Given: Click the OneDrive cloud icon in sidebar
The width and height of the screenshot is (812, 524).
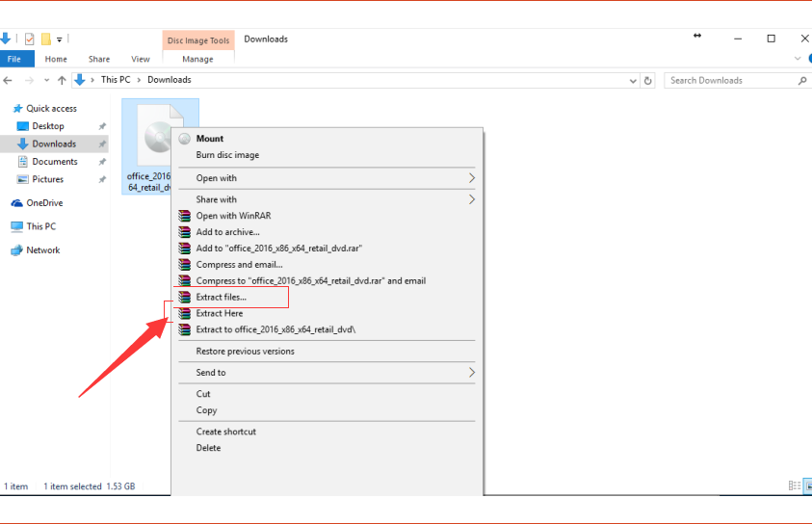Looking at the screenshot, I should click(16, 203).
